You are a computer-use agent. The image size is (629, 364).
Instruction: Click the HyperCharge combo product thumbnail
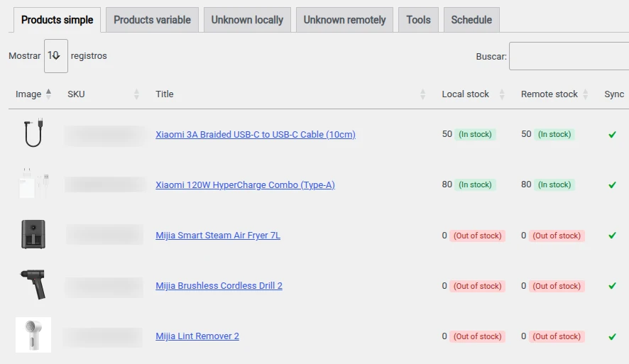pos(33,184)
